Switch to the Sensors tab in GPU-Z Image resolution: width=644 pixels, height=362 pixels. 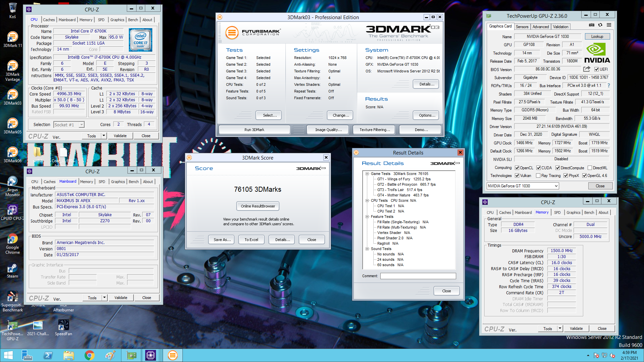(522, 27)
